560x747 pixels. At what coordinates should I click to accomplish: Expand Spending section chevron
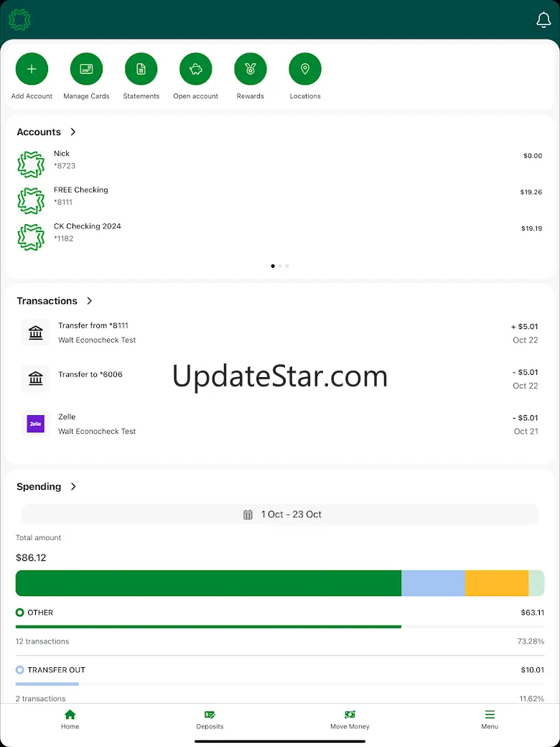click(x=73, y=486)
